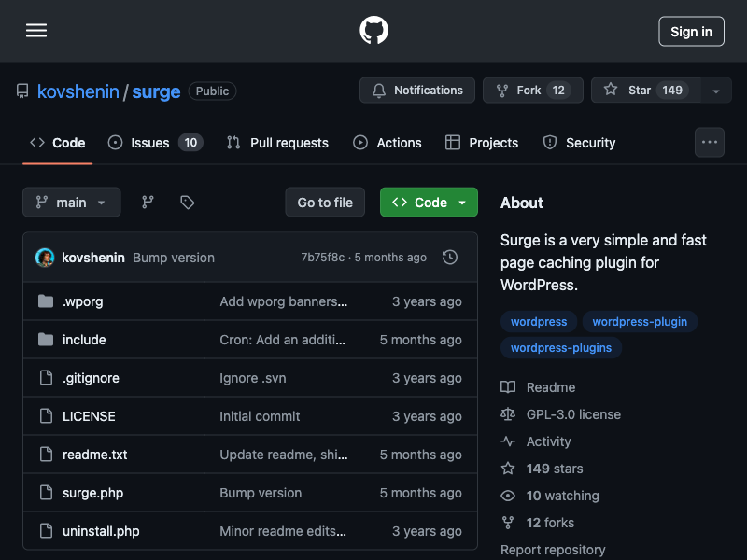The height and width of the screenshot is (560, 747).
Task: Open the surge repository link
Action: point(156,91)
